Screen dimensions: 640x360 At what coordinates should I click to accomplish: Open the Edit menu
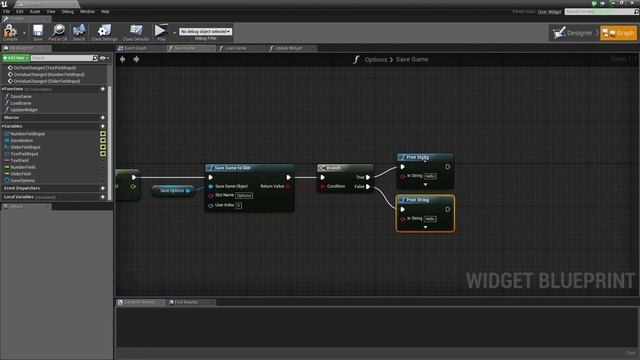pyautogui.click(x=20, y=12)
